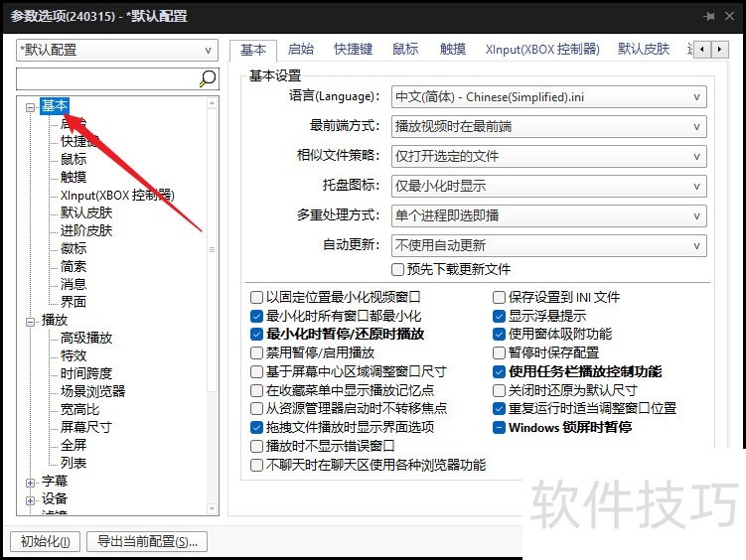Toggle 预先下载更新文件 checkbox

click(397, 269)
